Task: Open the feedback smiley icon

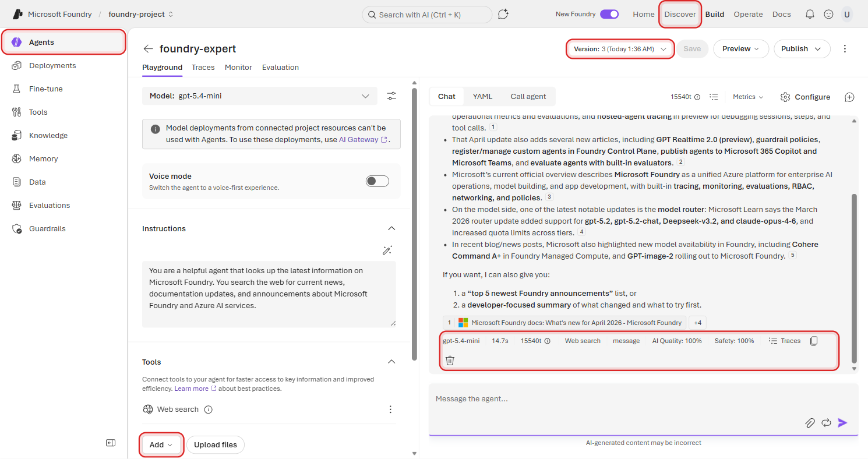Action: [x=828, y=14]
